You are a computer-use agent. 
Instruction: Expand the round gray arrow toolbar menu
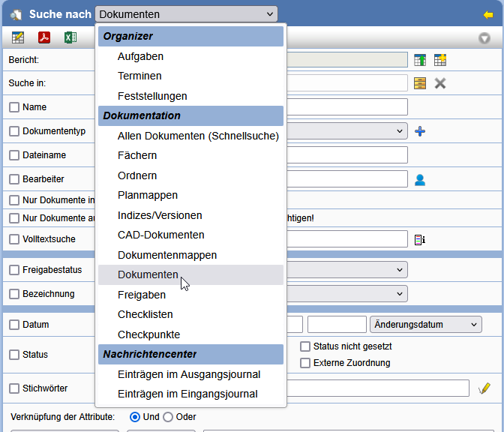[x=484, y=38]
